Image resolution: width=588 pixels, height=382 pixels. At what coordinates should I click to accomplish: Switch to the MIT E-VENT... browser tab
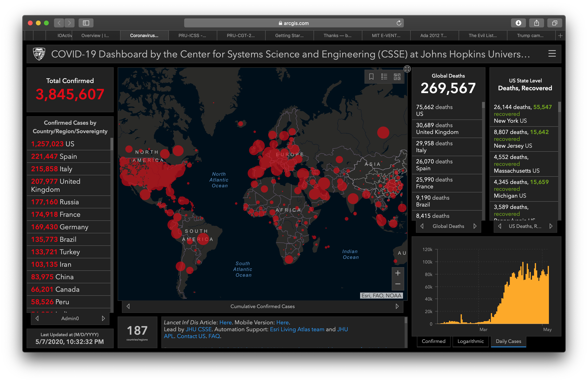tap(386, 36)
